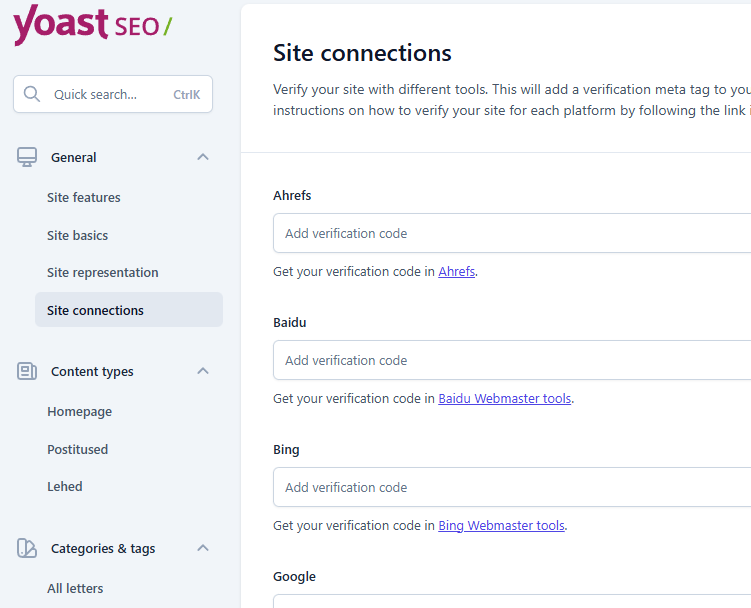The image size is (751, 608).
Task: Click the Categories & tags icon
Action: [x=27, y=548]
